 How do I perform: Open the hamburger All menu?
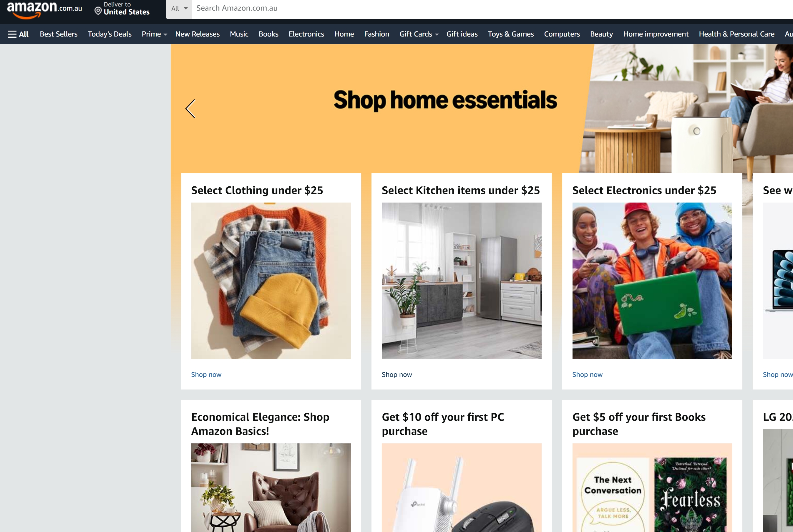(18, 34)
